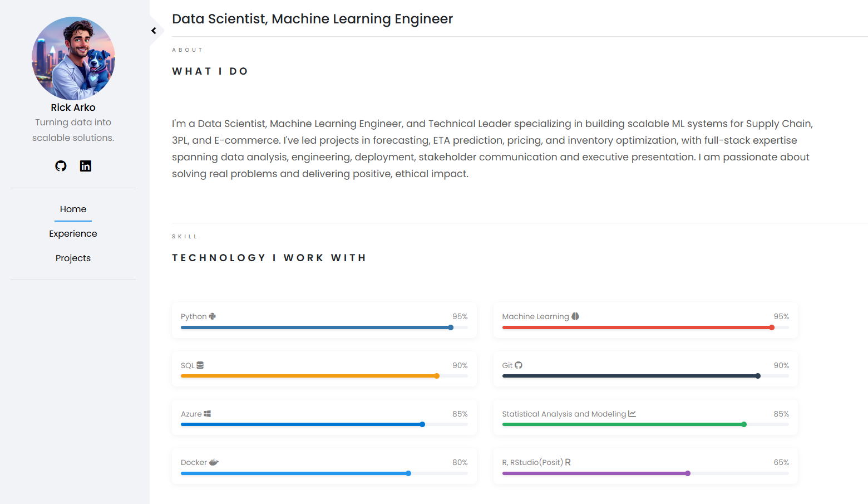Go to the Home menu item
Image resolution: width=868 pixels, height=504 pixels.
(x=73, y=209)
